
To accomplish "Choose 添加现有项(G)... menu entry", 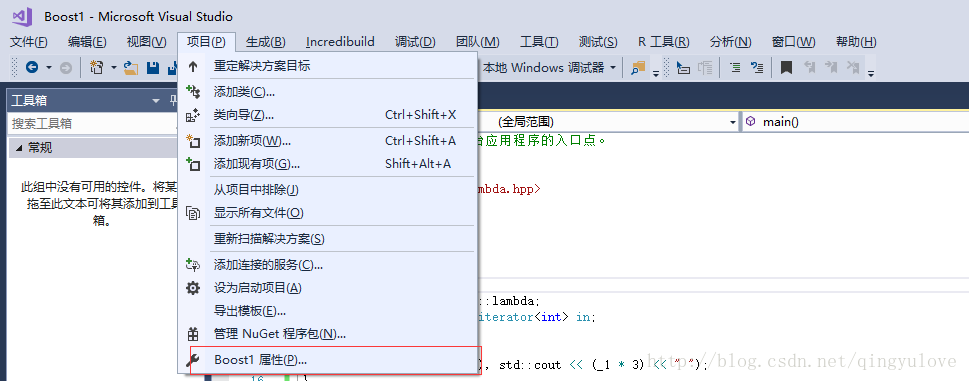I will [x=328, y=164].
